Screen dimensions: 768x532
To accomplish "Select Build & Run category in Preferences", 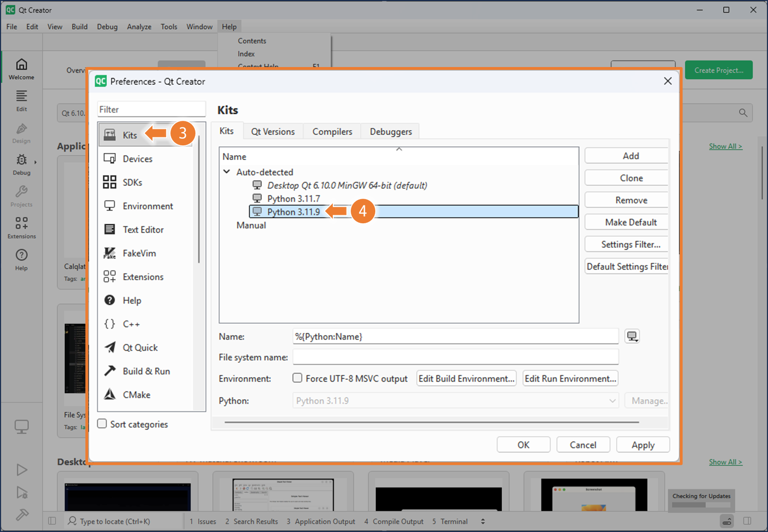I will tap(146, 371).
